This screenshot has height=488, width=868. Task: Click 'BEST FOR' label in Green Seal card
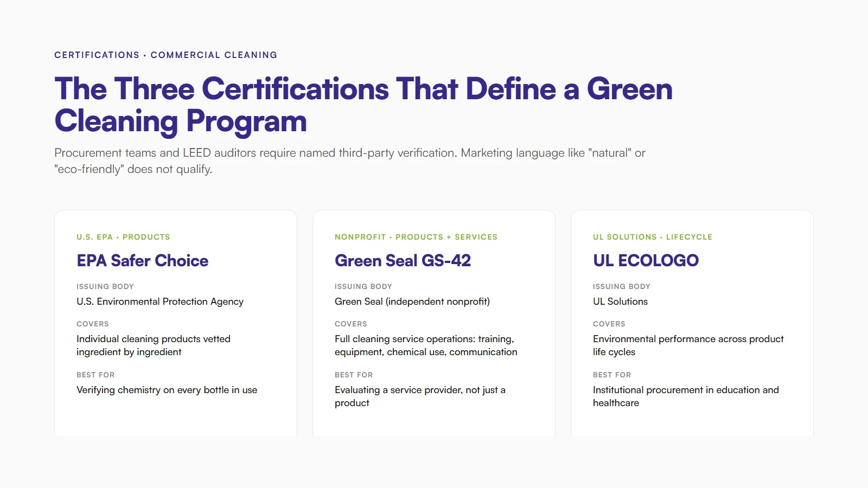[354, 375]
